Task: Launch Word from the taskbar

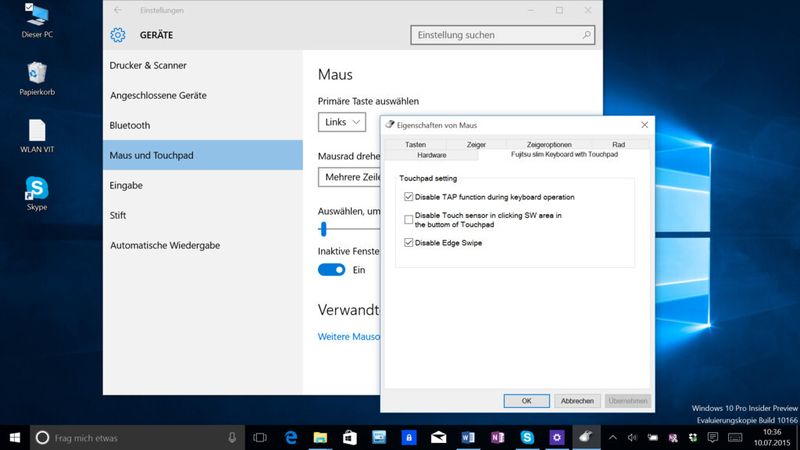Action: 468,437
